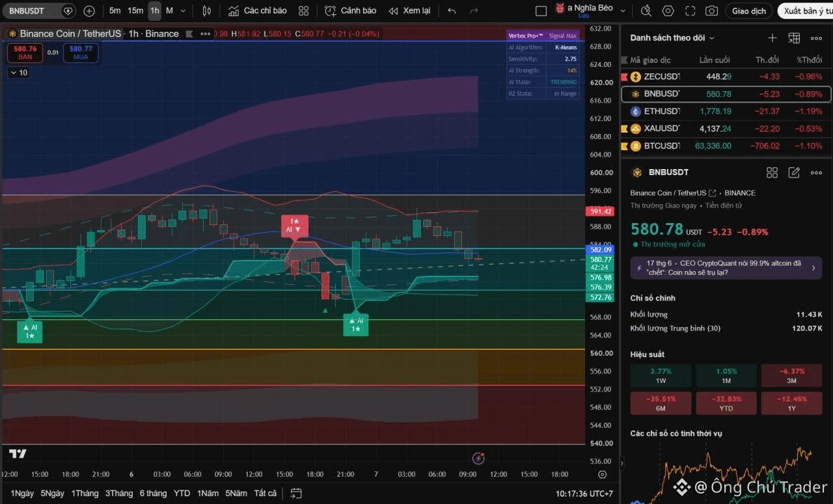Open the BNBUSDT details grid icon

click(772, 172)
